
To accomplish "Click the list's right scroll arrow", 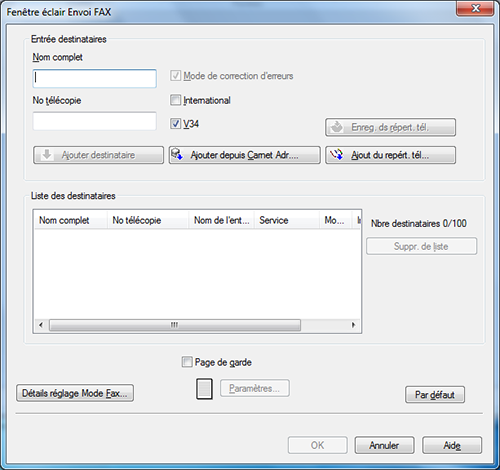I will coord(354,325).
